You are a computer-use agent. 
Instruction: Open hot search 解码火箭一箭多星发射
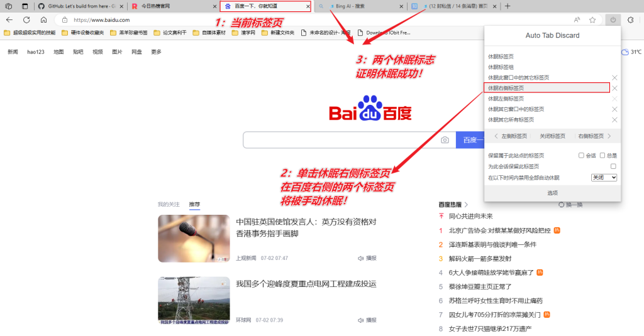[480, 259]
